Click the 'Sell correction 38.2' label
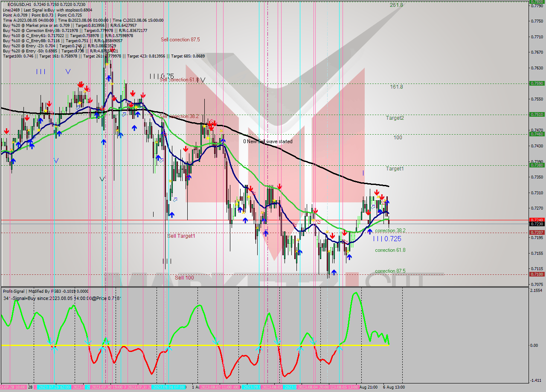This screenshot has width=546, height=392. pyautogui.click(x=179, y=116)
